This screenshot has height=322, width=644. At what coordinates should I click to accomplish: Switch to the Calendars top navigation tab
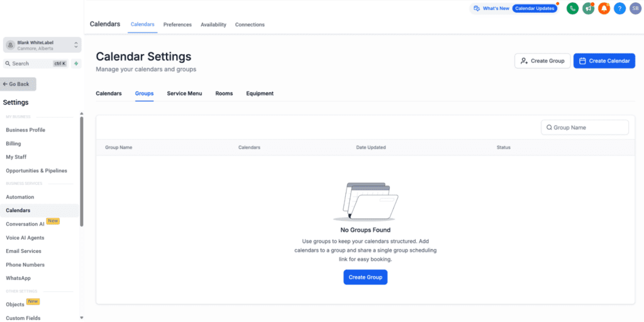[143, 25]
